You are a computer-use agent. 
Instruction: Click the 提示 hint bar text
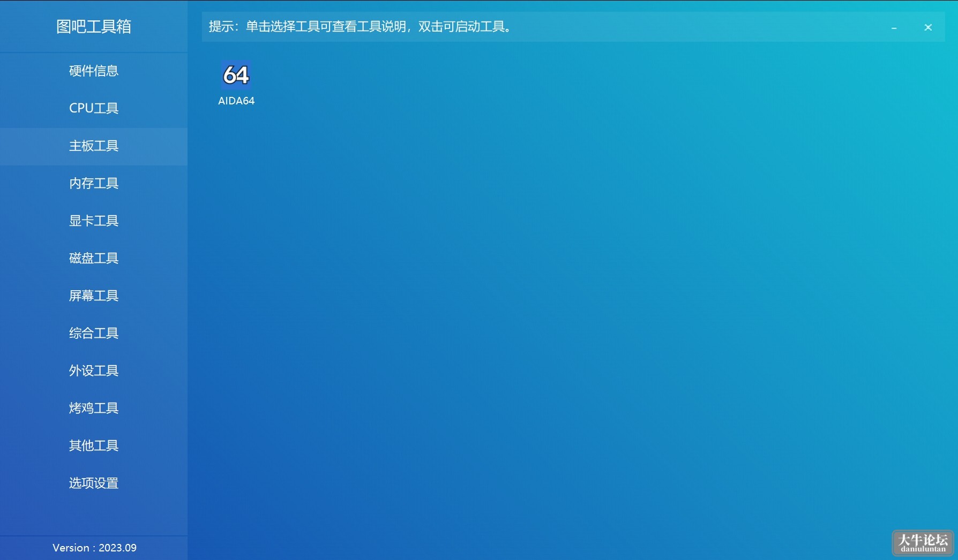click(x=360, y=27)
